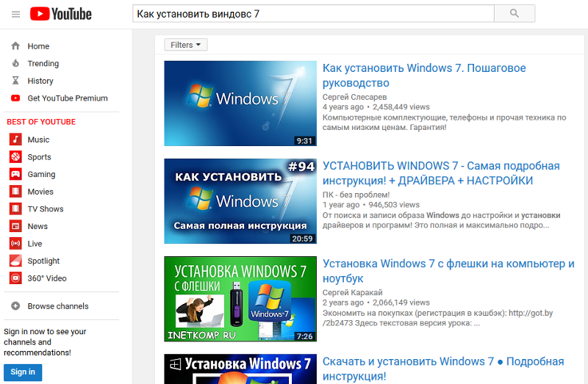Open Trending in sidebar
The image size is (588, 384).
point(43,63)
